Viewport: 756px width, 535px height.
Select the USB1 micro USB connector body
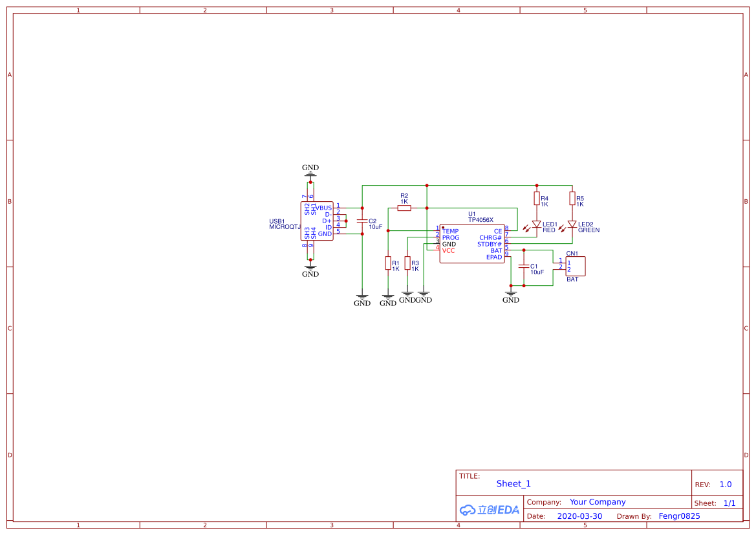[318, 221]
